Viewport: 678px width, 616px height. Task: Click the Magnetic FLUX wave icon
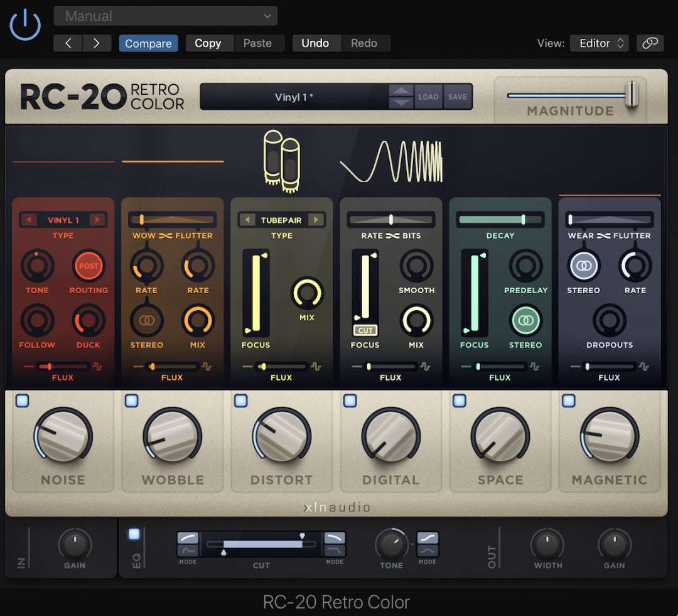(x=644, y=367)
